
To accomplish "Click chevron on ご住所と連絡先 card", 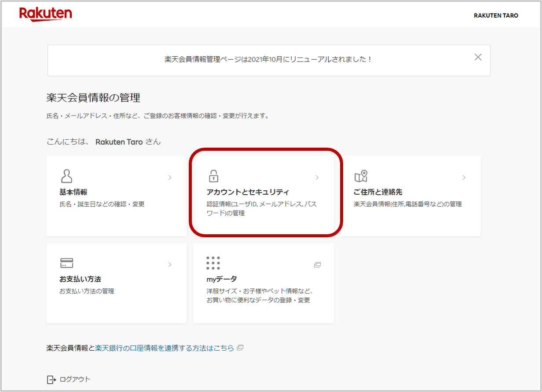I will coord(464,178).
